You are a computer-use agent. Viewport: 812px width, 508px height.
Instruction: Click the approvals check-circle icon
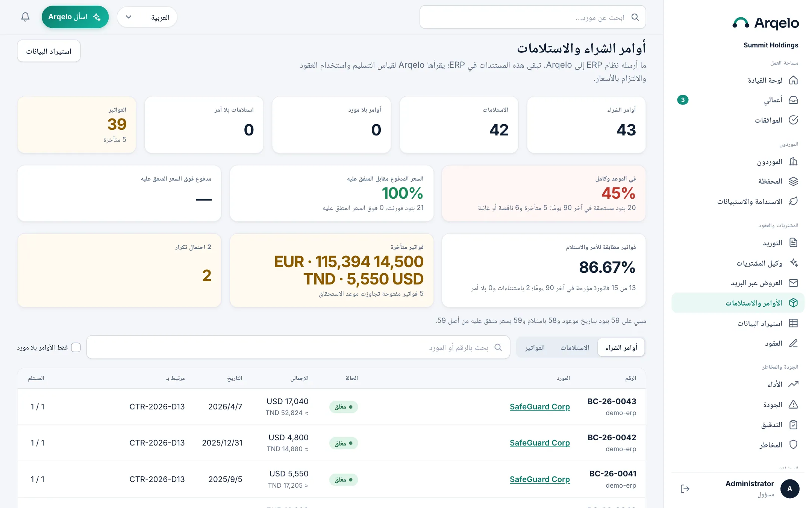793,120
